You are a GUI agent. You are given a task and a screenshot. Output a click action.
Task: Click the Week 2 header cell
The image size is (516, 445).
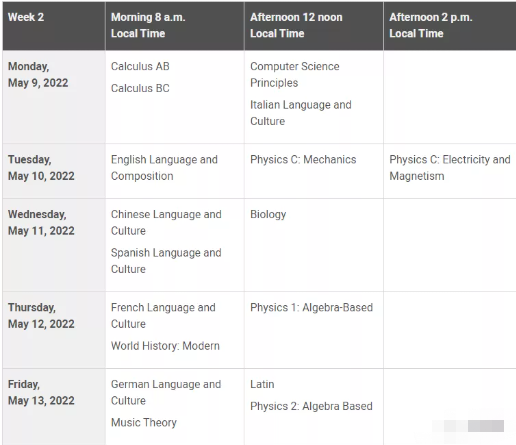(x=54, y=26)
